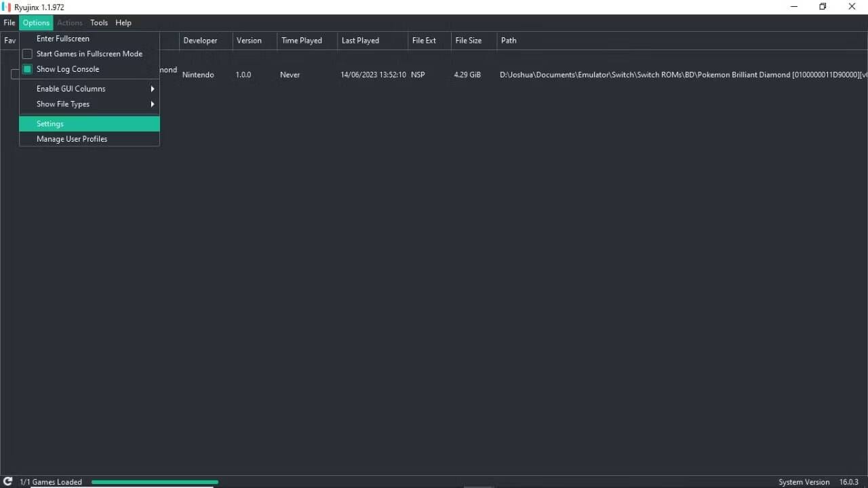Sort games by the Last Played column

pyautogui.click(x=372, y=41)
